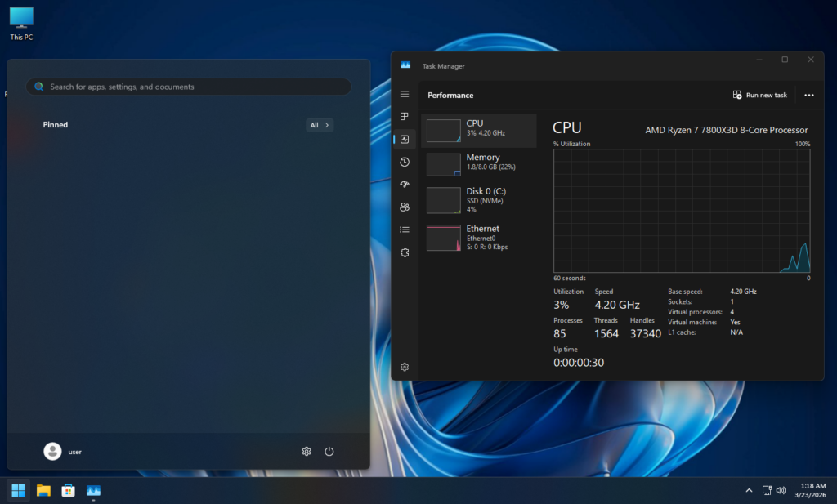
Task: Open File Explorer from the taskbar
Action: click(43, 491)
